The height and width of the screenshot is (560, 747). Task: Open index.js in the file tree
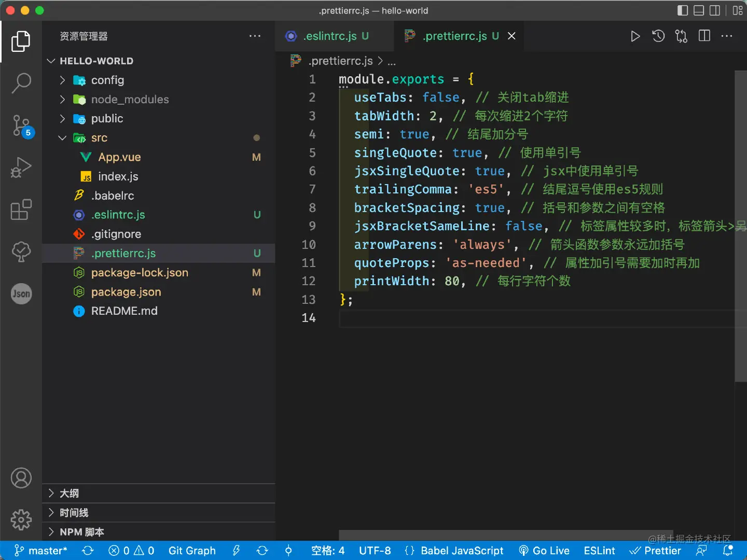pos(159,176)
